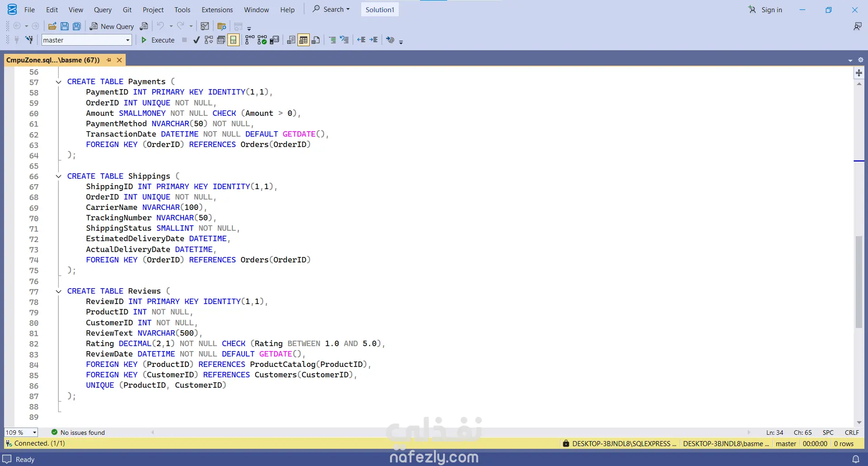Screen dimensions: 868x466
Task: Uncomment the selected lines
Action: coord(344,40)
